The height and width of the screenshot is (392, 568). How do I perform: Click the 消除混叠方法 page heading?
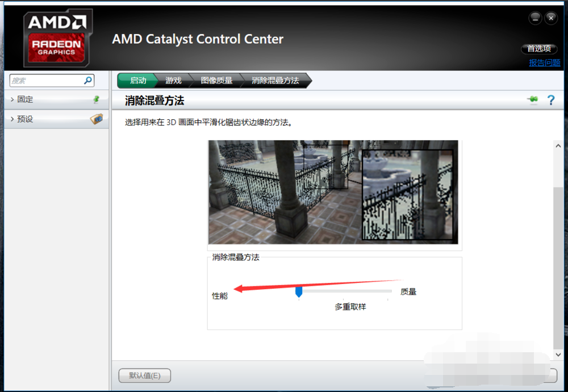pyautogui.click(x=154, y=101)
